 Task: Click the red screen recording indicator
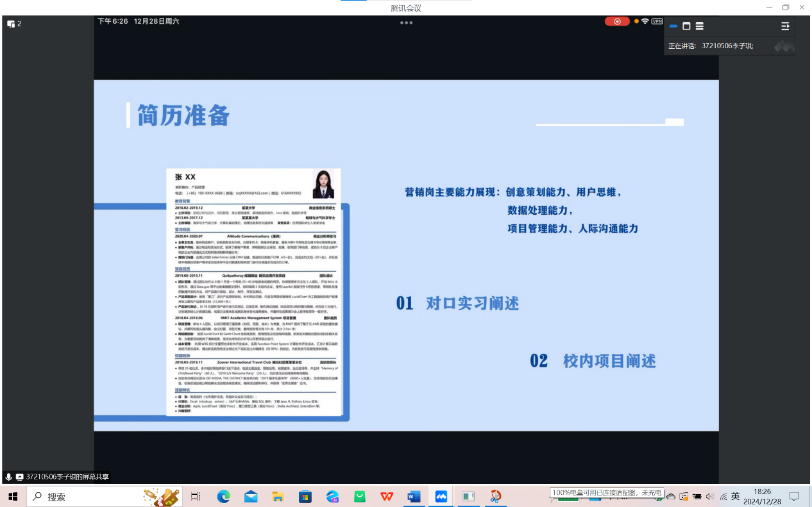coord(617,21)
